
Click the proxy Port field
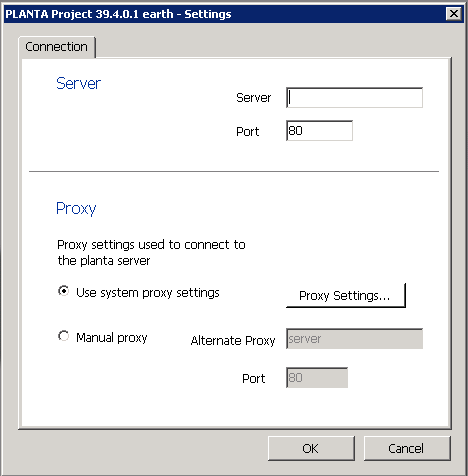click(317, 378)
